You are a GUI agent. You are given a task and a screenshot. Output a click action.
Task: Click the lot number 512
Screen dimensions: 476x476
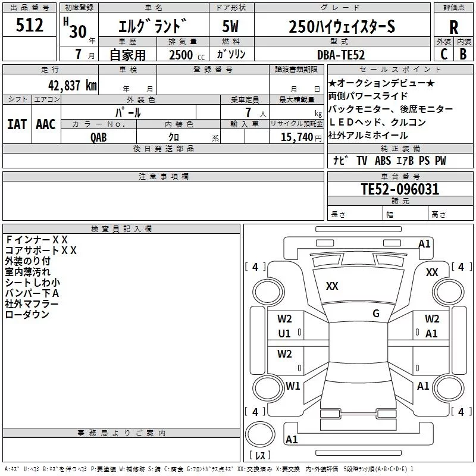coord(29,25)
